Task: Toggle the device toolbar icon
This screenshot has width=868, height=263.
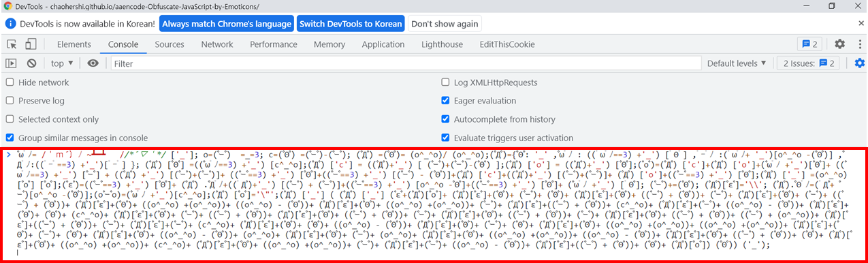Action: click(x=31, y=44)
